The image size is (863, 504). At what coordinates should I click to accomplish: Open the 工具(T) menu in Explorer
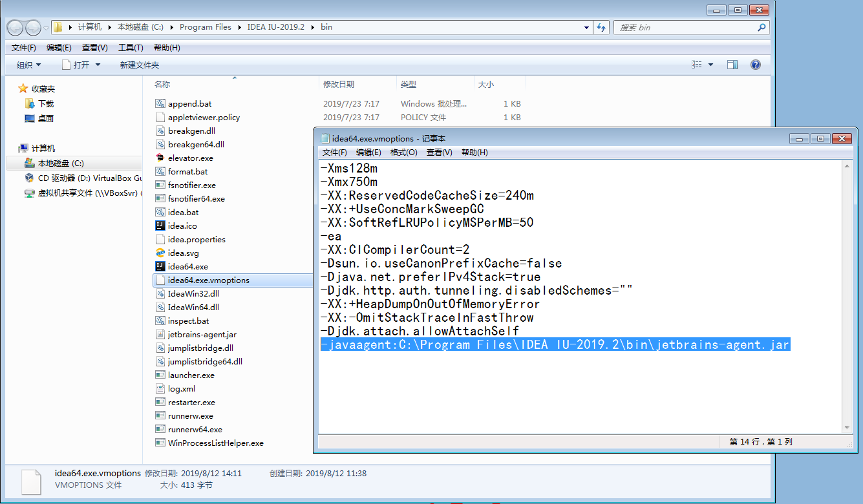(131, 48)
